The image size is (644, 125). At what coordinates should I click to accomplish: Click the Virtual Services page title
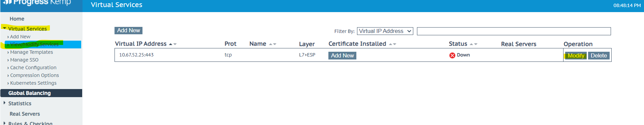pos(117,5)
